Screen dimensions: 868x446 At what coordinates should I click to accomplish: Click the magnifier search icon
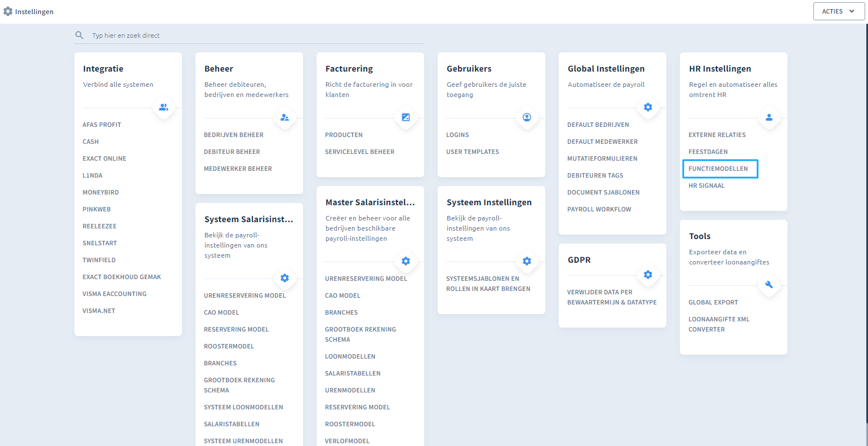(79, 35)
